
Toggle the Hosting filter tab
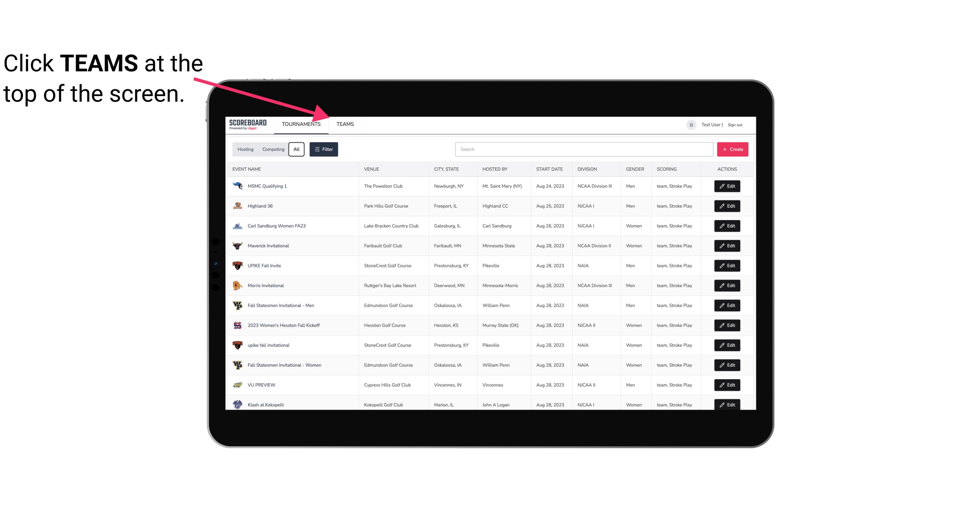point(245,149)
